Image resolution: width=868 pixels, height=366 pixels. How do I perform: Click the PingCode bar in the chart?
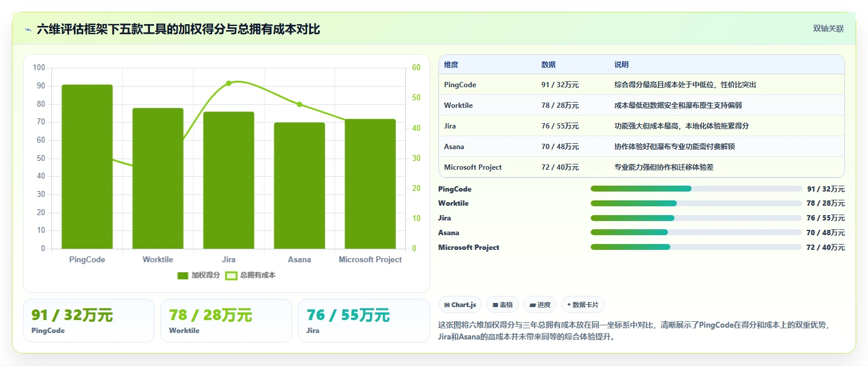87,167
